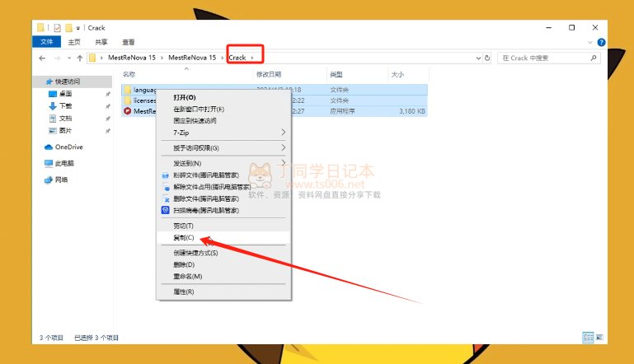
Task: Expand the 7-Zip submenu
Action: tap(223, 133)
